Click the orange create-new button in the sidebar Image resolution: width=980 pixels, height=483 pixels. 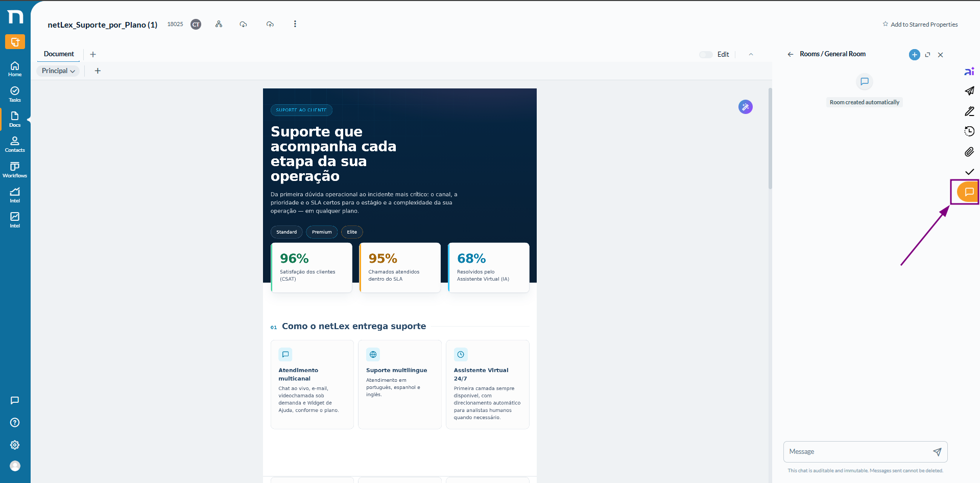(x=15, y=42)
